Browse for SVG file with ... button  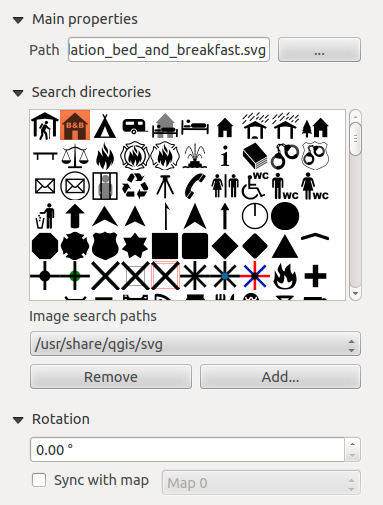(x=319, y=50)
